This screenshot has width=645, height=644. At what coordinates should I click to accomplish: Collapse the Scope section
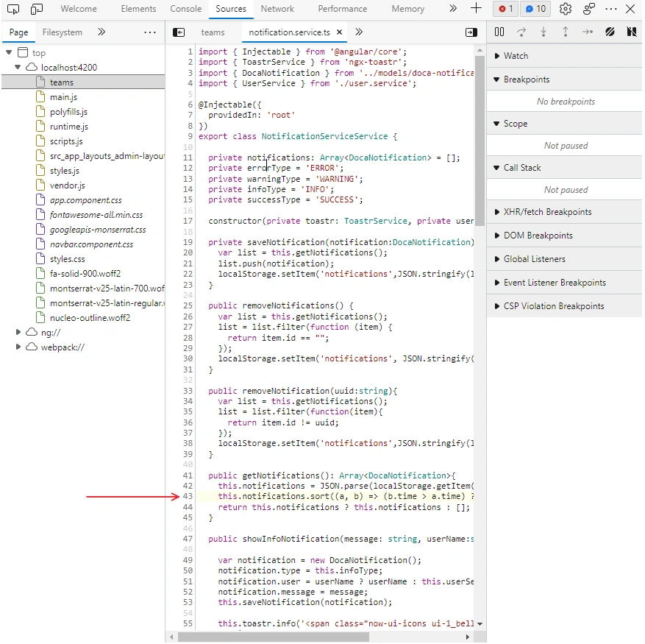(x=564, y=124)
